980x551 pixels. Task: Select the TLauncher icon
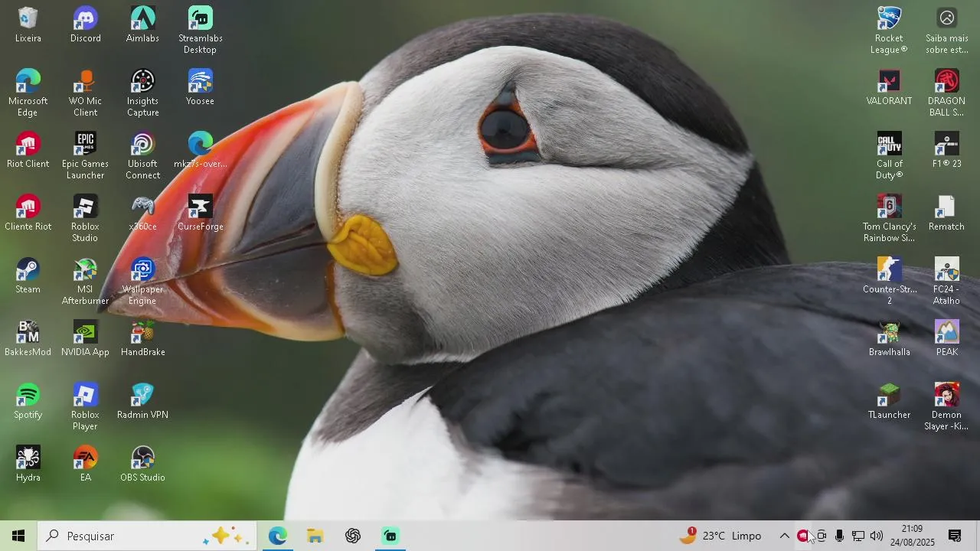(x=889, y=401)
